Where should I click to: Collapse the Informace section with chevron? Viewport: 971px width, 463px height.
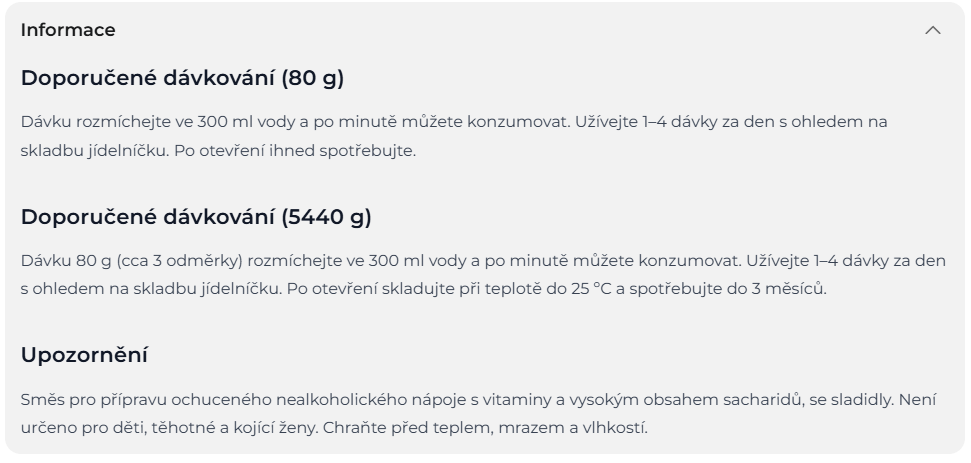click(932, 30)
